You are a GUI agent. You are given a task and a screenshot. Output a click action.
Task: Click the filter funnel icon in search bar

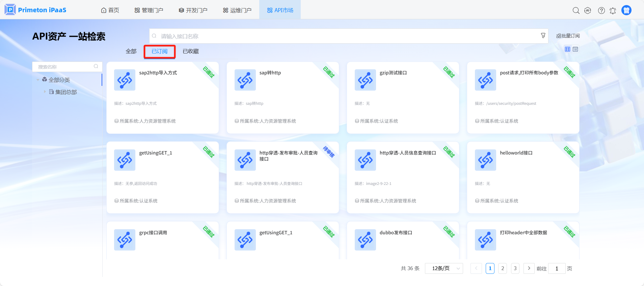[543, 35]
